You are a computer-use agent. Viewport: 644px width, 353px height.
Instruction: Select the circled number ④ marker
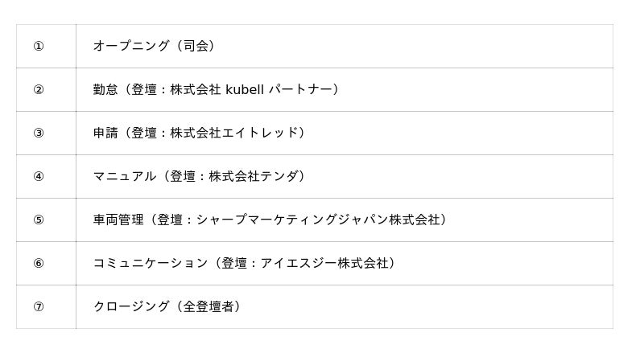click(39, 177)
